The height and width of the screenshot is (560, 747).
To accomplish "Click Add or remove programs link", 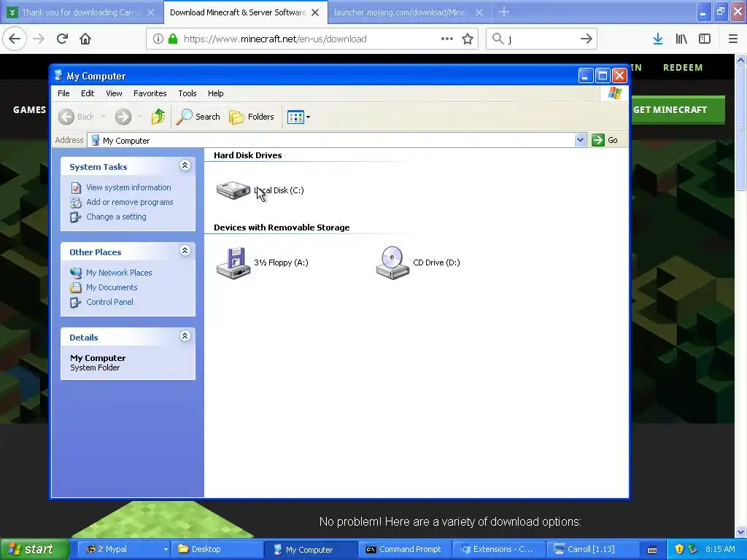I will click(130, 202).
